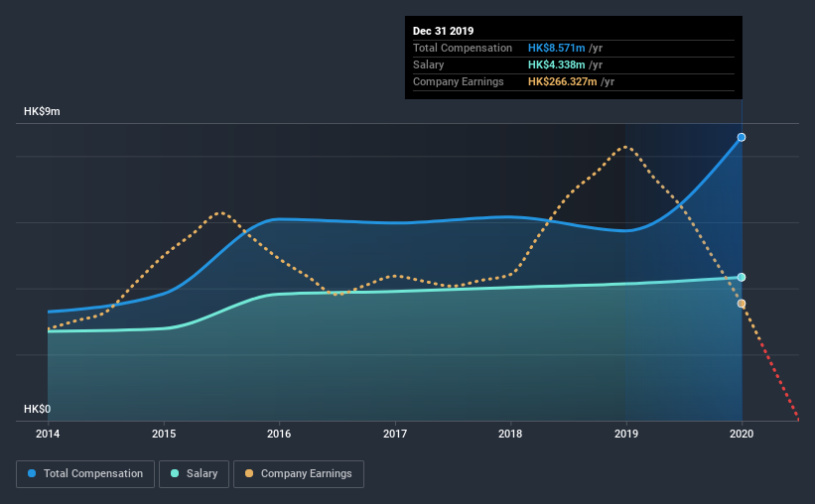
Task: Click the 2017 x-axis label
Action: 395,434
